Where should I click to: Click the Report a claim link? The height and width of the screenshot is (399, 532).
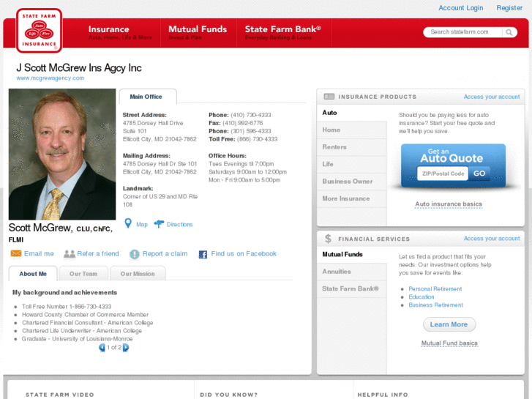tap(165, 253)
